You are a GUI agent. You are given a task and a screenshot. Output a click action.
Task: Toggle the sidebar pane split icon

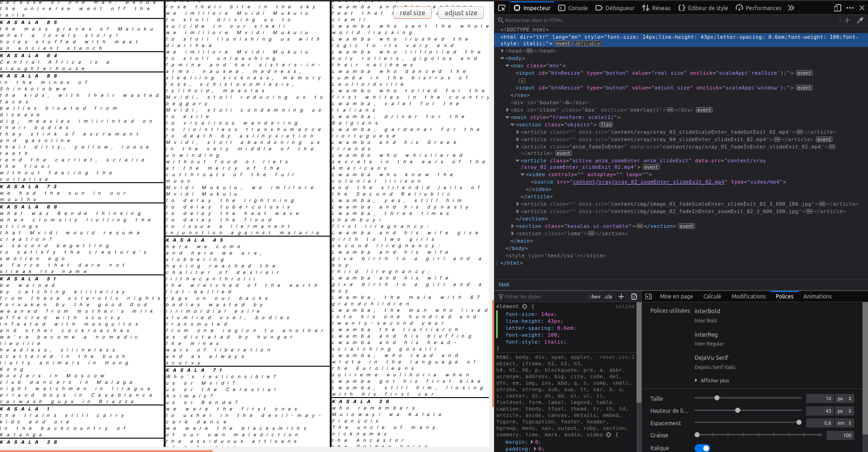point(648,297)
